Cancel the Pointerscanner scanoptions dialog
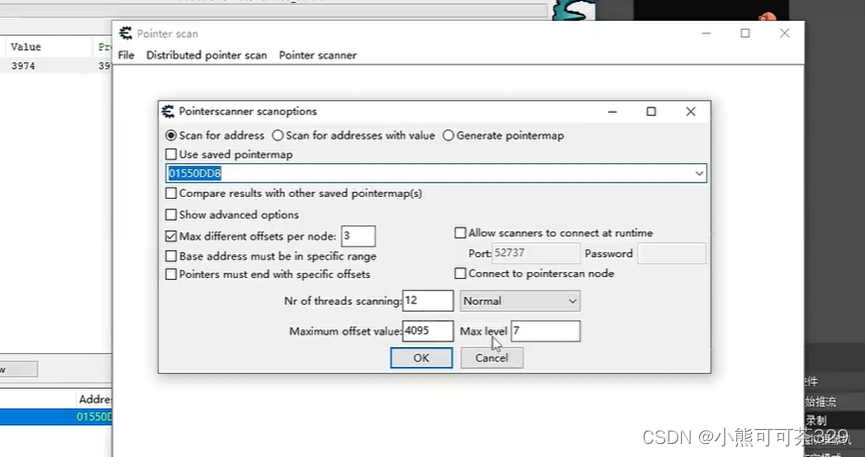865x457 pixels. click(492, 358)
